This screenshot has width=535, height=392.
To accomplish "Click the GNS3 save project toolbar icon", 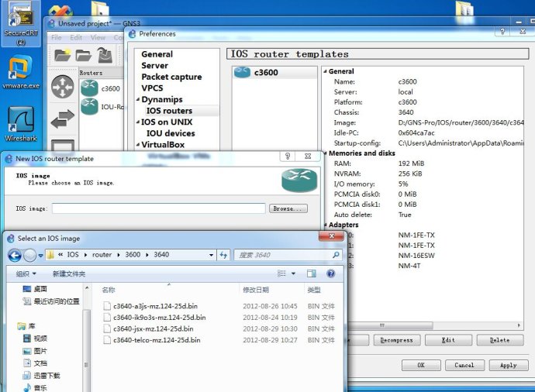I will (105, 55).
